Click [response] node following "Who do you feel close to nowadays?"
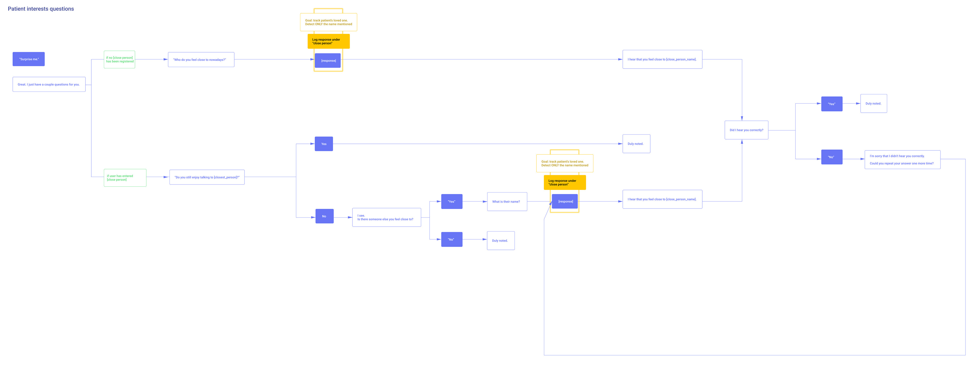This screenshot has height=375, width=980. [327, 61]
